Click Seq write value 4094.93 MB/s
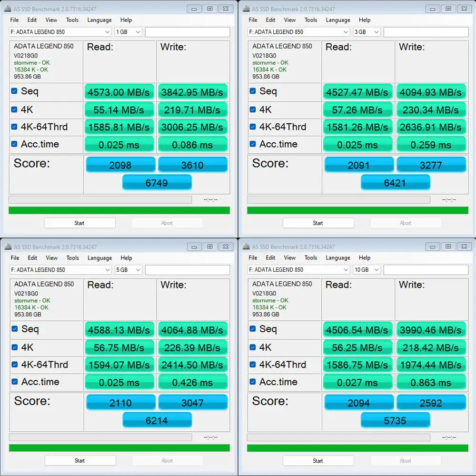The image size is (476, 476). pyautogui.click(x=431, y=92)
